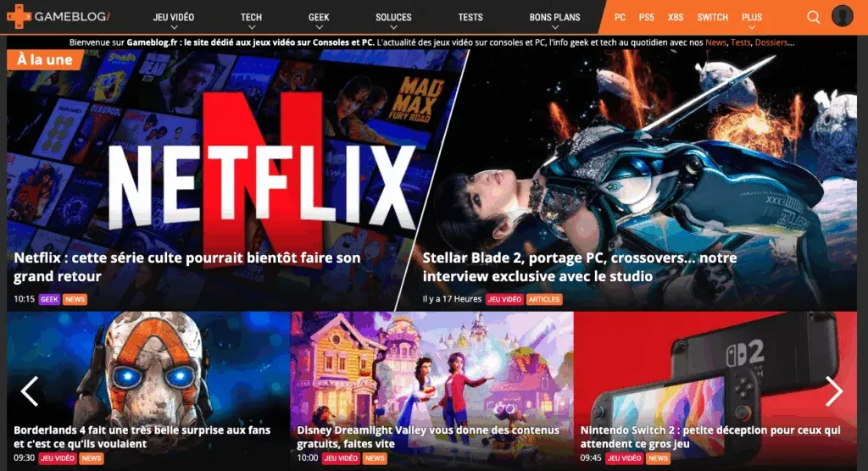Viewport: 868px width, 471px height.
Task: Click the 10:15 time on Netflix article
Action: click(x=24, y=299)
